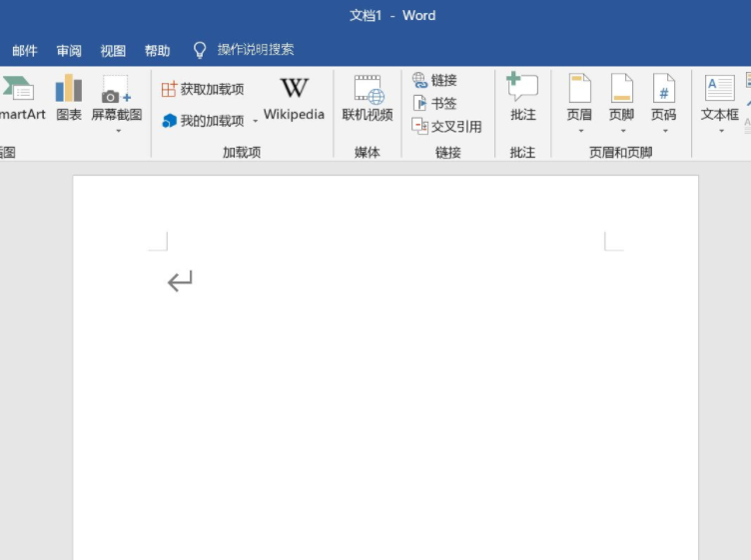
Task: Click the Chart (图表) icon
Action: pos(69,98)
